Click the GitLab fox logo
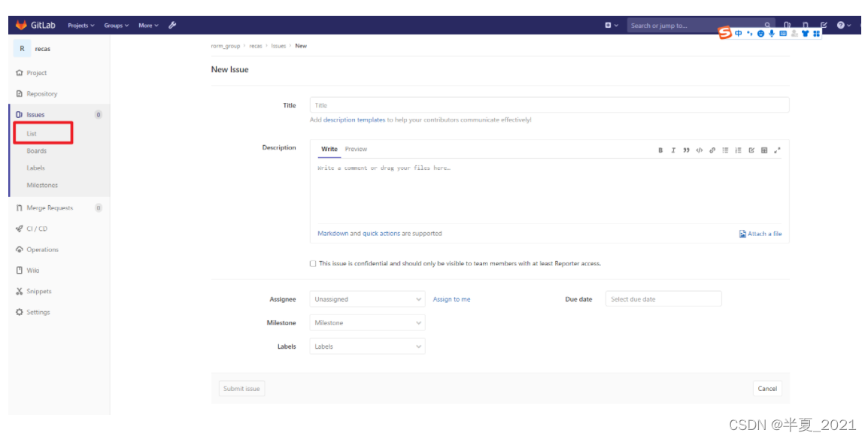 [21, 25]
